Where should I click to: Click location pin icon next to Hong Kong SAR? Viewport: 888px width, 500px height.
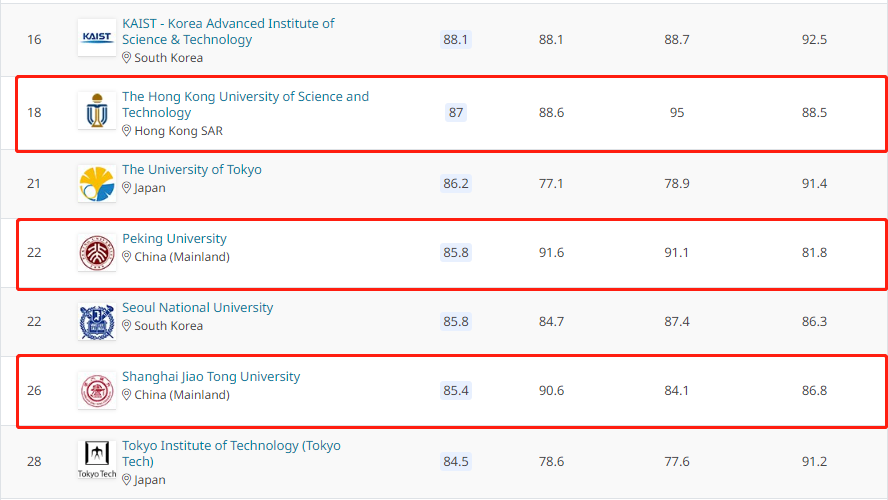coord(126,131)
